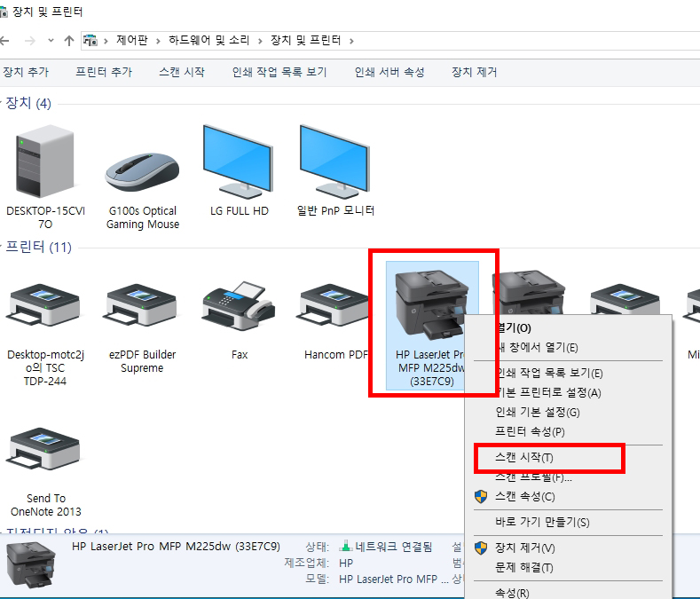Collapse the 장치 (4) group
The height and width of the screenshot is (599, 700).
2,103
